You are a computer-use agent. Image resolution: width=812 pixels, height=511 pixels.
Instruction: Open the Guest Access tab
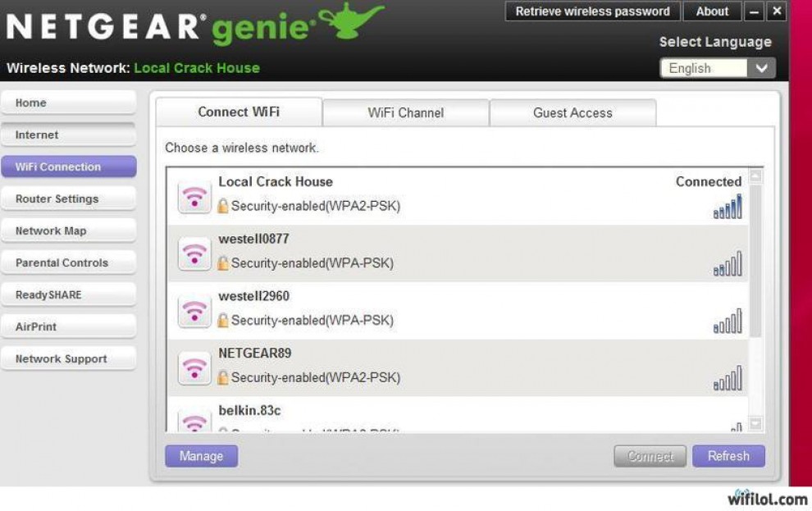(x=573, y=113)
